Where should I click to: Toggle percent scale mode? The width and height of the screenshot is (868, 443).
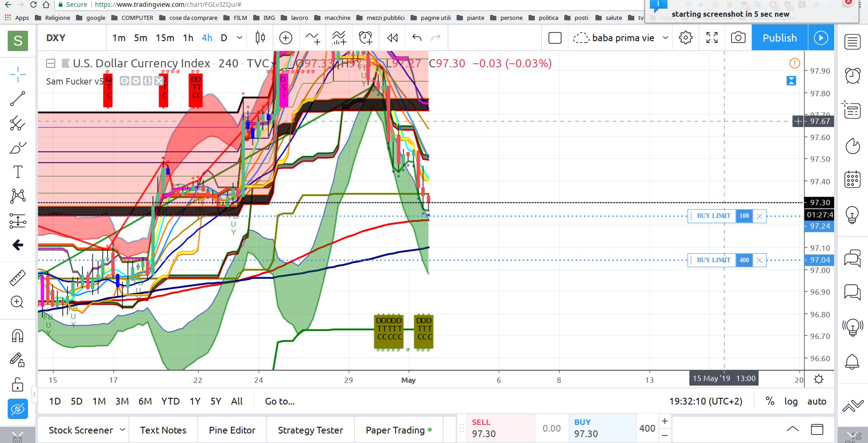770,401
